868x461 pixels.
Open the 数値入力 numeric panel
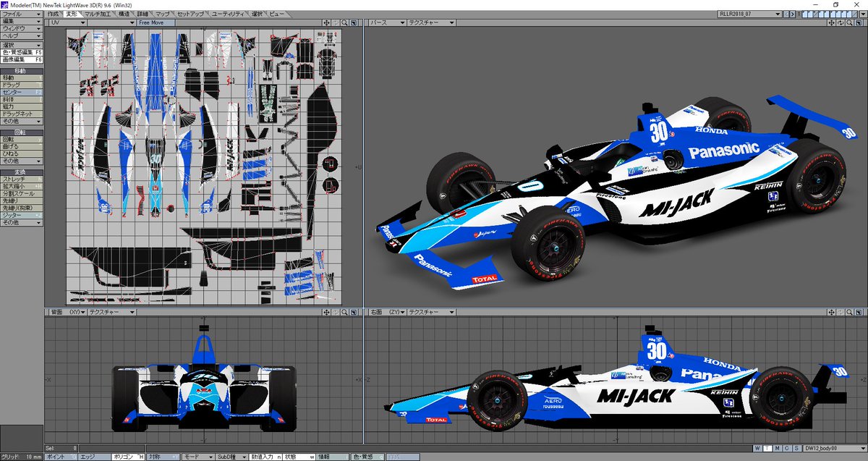(x=267, y=457)
